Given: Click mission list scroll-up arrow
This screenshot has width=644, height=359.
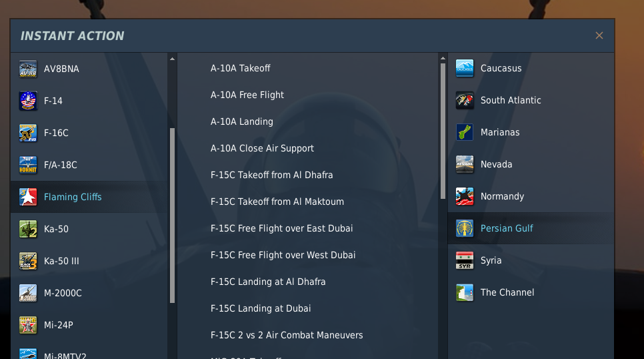Looking at the screenshot, I should pyautogui.click(x=443, y=59).
